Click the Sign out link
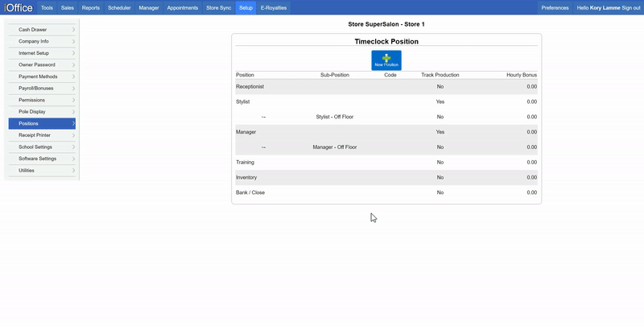Image resolution: width=644 pixels, height=327 pixels. coord(631,8)
